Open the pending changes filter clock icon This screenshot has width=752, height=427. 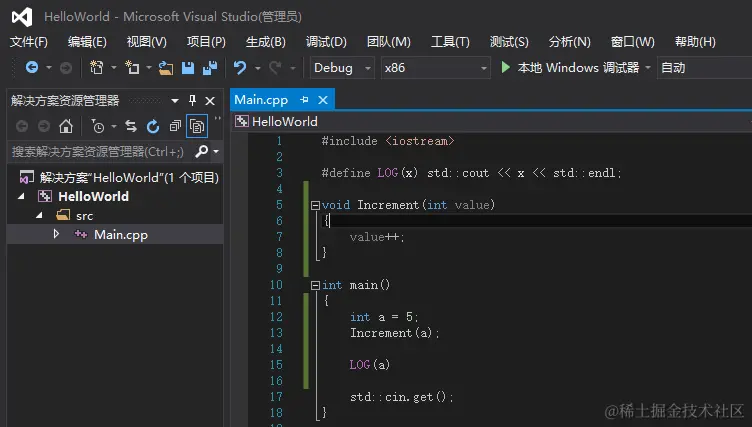pyautogui.click(x=98, y=127)
